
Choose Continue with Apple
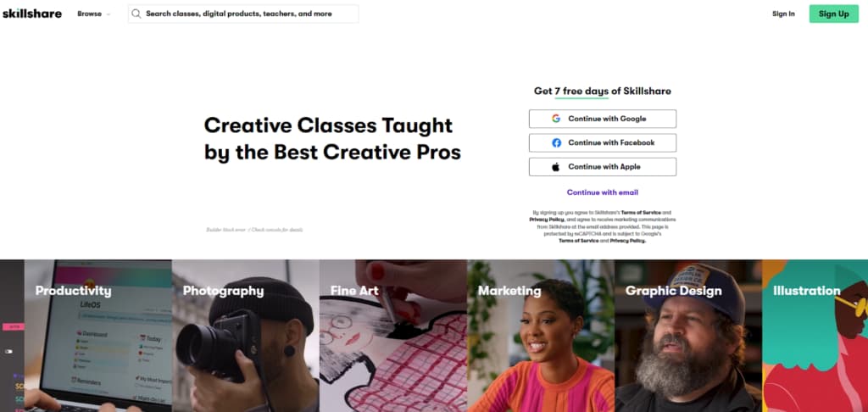point(603,167)
